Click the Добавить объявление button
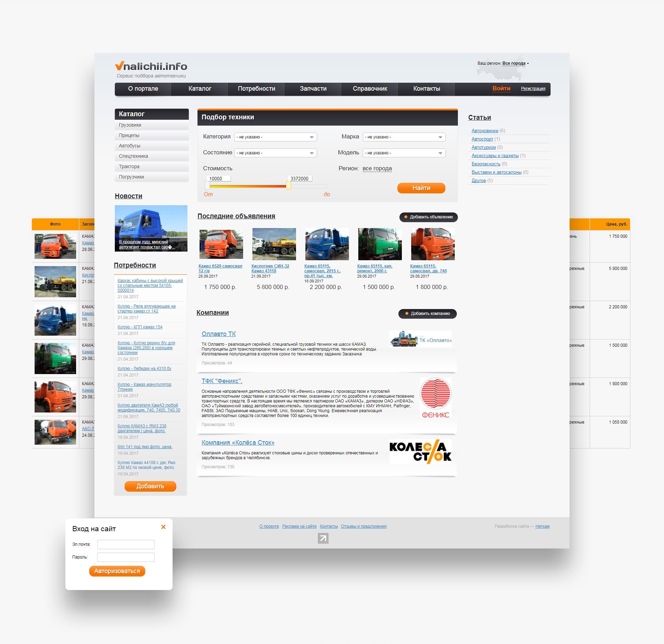This screenshot has height=644, width=664. point(428,217)
